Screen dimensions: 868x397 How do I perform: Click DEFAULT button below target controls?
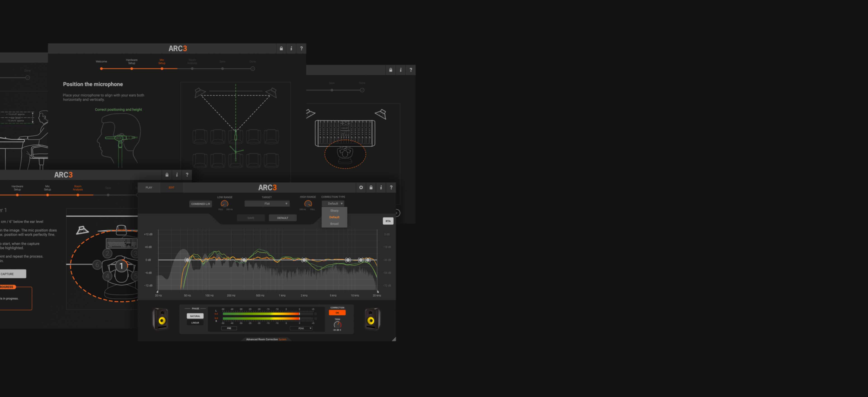pos(283,218)
